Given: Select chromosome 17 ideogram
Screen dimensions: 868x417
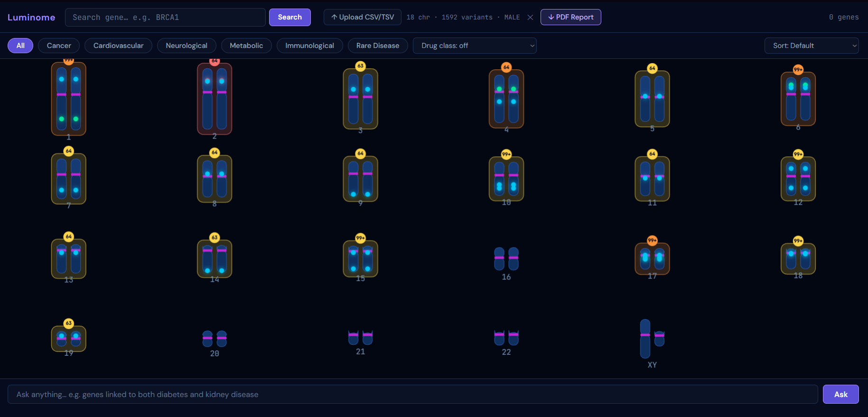Looking at the screenshot, I should click(653, 259).
